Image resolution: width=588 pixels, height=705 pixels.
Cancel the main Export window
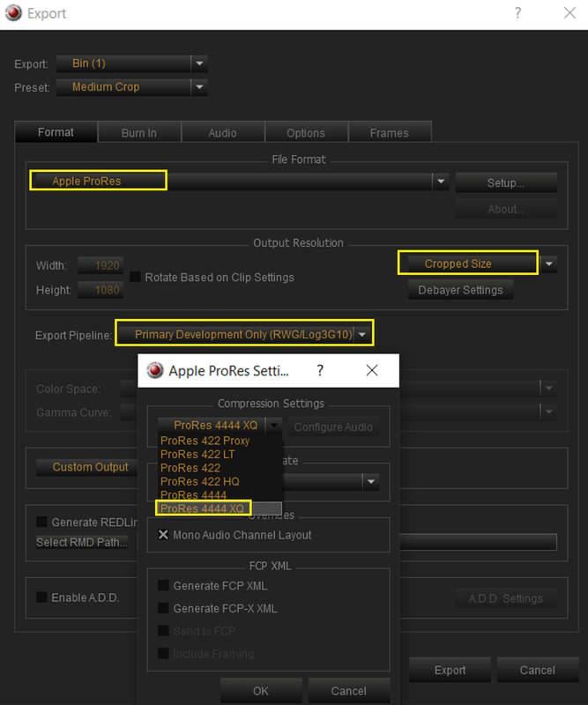(538, 670)
